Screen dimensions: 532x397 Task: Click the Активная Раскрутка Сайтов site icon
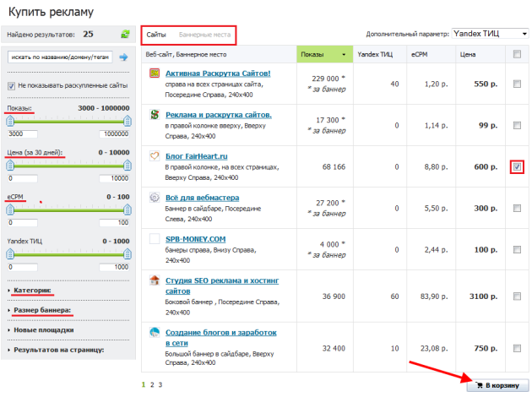click(155, 73)
